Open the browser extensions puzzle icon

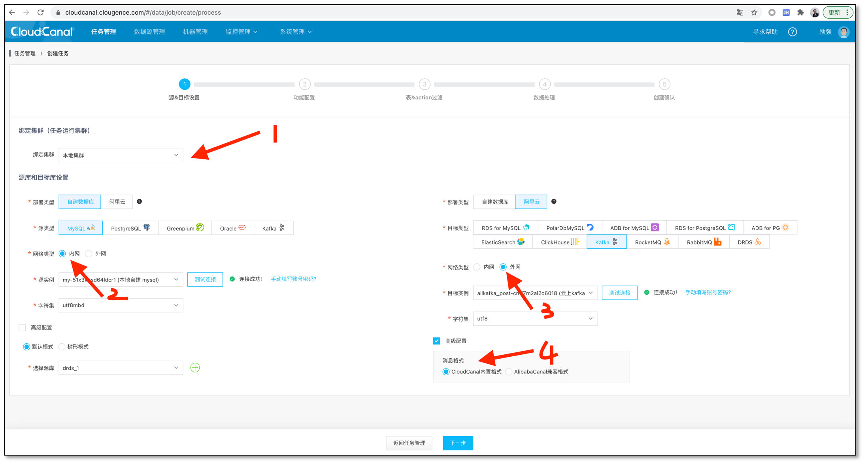(800, 13)
